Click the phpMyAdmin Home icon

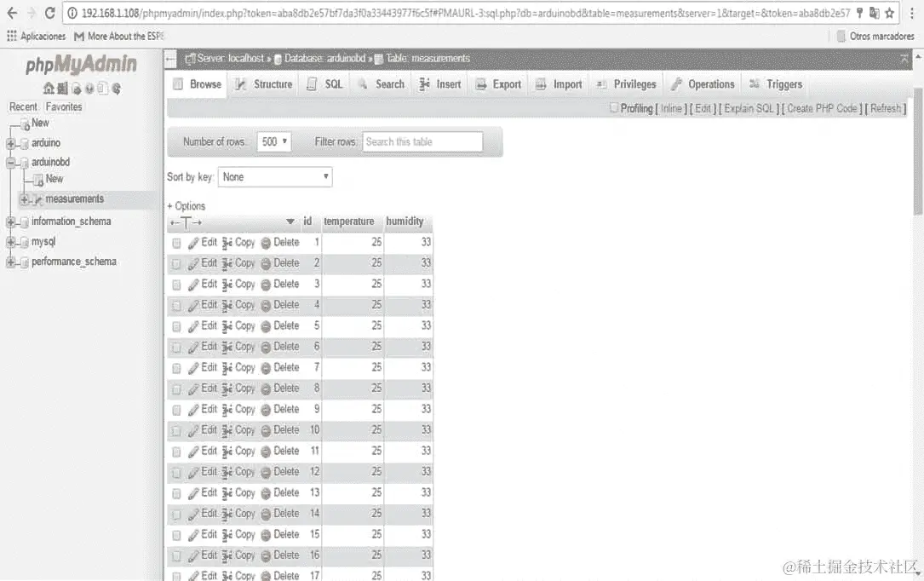coord(49,89)
